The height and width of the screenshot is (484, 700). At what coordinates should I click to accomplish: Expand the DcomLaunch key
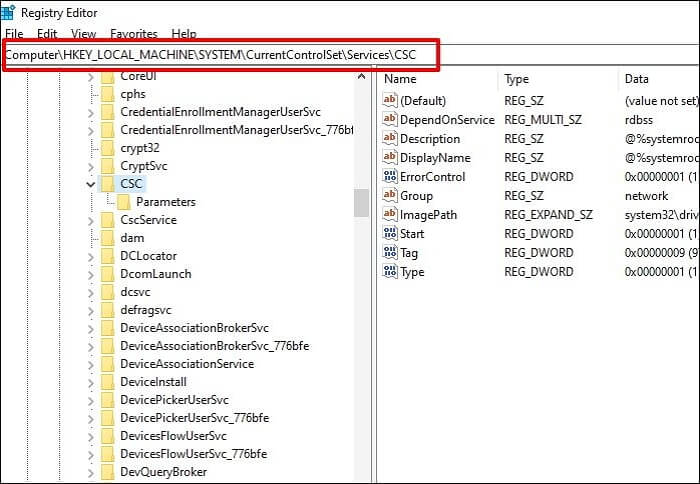pyautogui.click(x=91, y=275)
